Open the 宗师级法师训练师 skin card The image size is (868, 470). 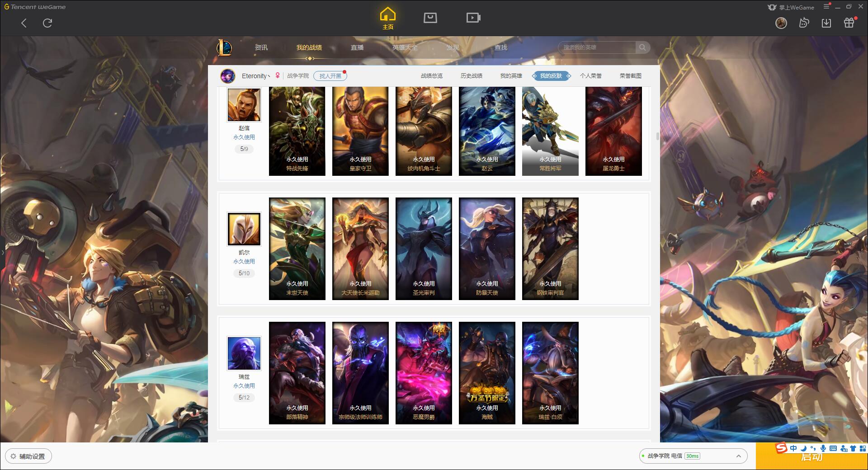click(x=360, y=373)
